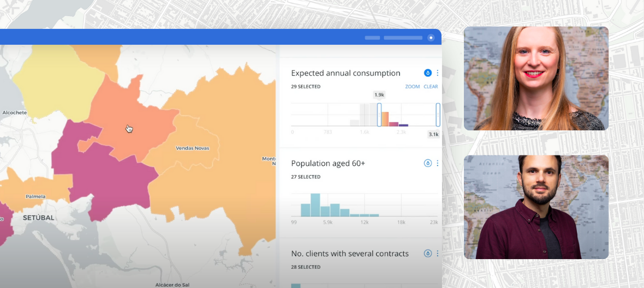Screen dimensions: 644x288
Task: Open more options for Population aged 60+ widget
Action: [437, 163]
